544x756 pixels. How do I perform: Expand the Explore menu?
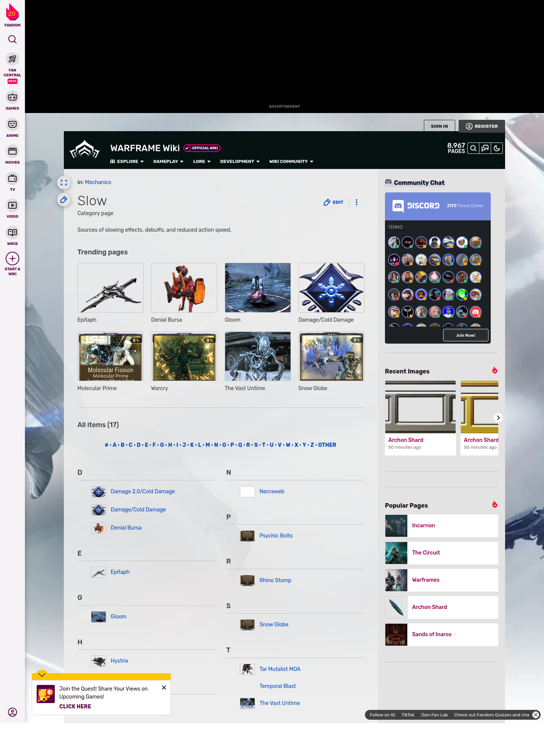tap(127, 161)
